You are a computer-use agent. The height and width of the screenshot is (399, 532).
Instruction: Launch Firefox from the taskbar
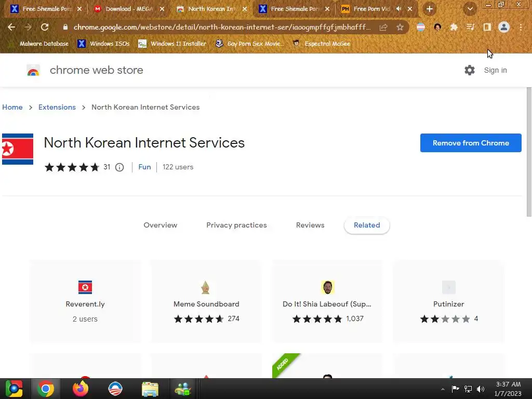pyautogui.click(x=81, y=389)
